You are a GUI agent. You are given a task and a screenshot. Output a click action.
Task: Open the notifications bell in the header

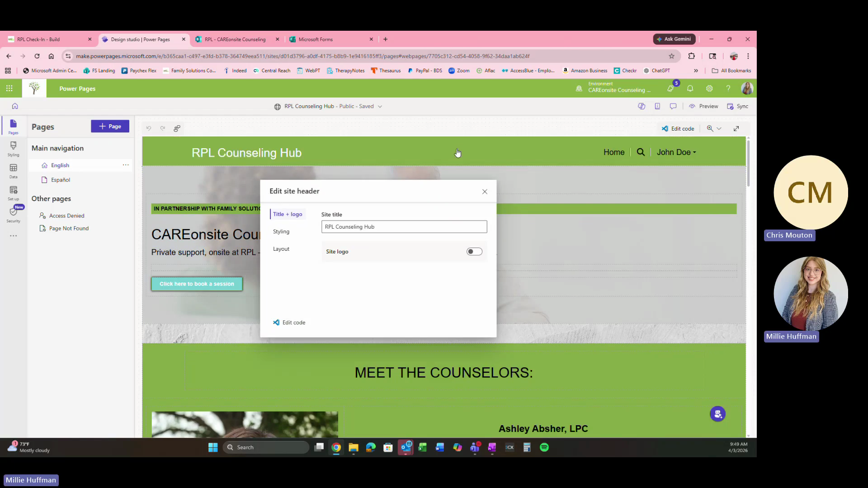(690, 89)
